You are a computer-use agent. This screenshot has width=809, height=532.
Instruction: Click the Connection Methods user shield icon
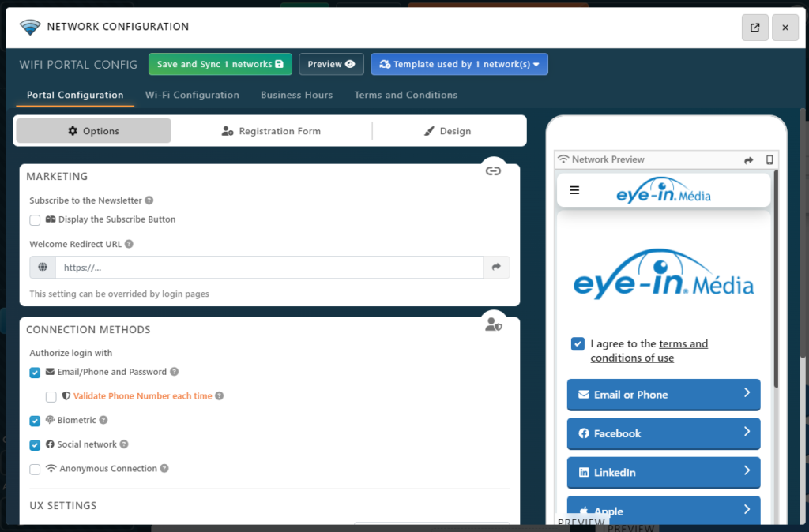pos(494,324)
